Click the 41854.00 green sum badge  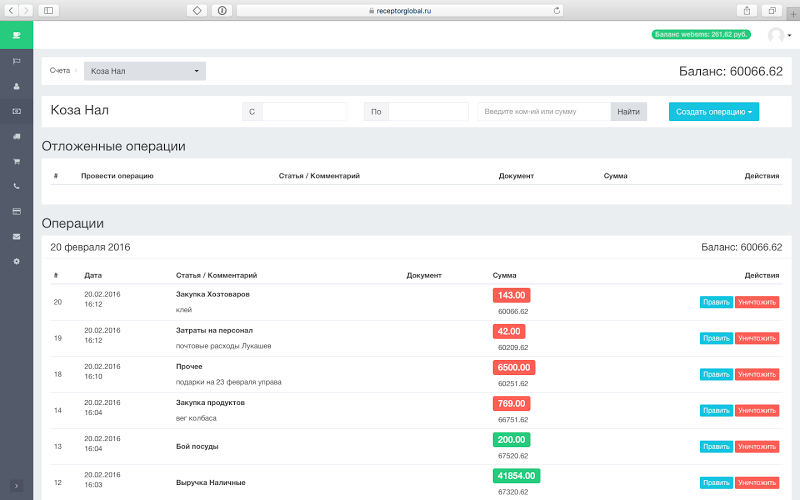click(x=516, y=476)
